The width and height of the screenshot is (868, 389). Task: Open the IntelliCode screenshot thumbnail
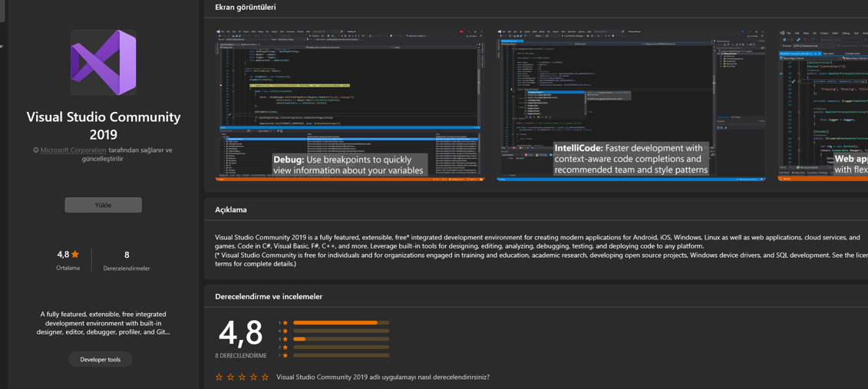[631, 104]
